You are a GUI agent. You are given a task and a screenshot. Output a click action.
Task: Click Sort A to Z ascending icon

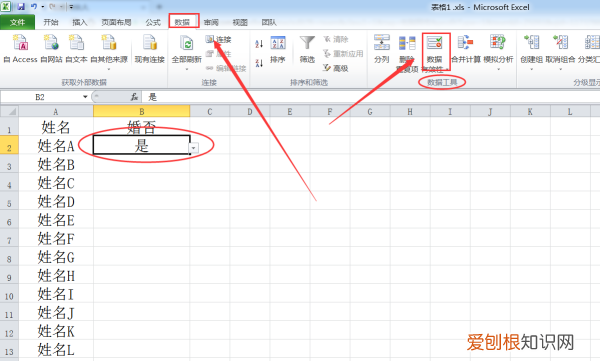pos(259,44)
